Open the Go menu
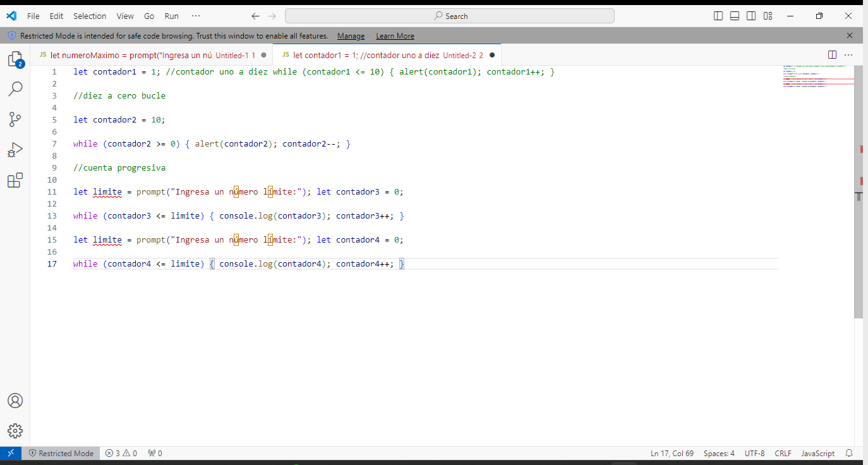The image size is (868, 465). (149, 16)
